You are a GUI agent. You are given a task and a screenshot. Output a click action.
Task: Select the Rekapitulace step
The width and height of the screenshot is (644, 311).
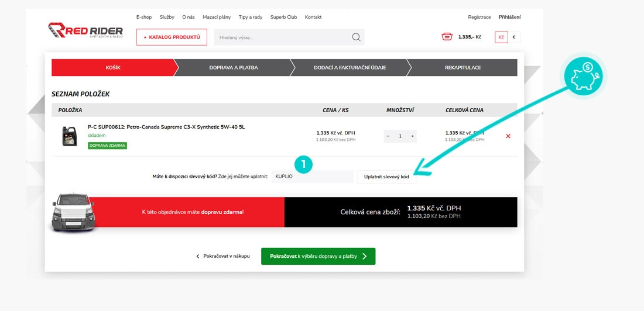tap(463, 68)
